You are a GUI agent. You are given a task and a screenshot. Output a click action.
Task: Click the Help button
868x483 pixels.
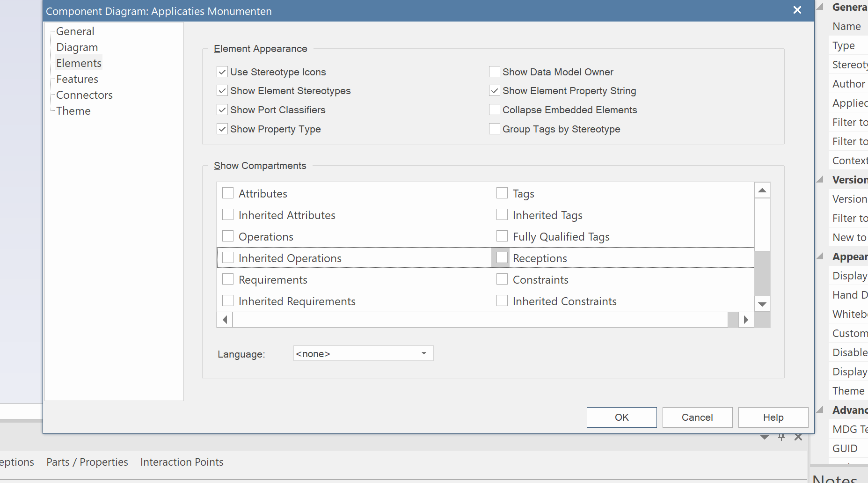pyautogui.click(x=773, y=417)
